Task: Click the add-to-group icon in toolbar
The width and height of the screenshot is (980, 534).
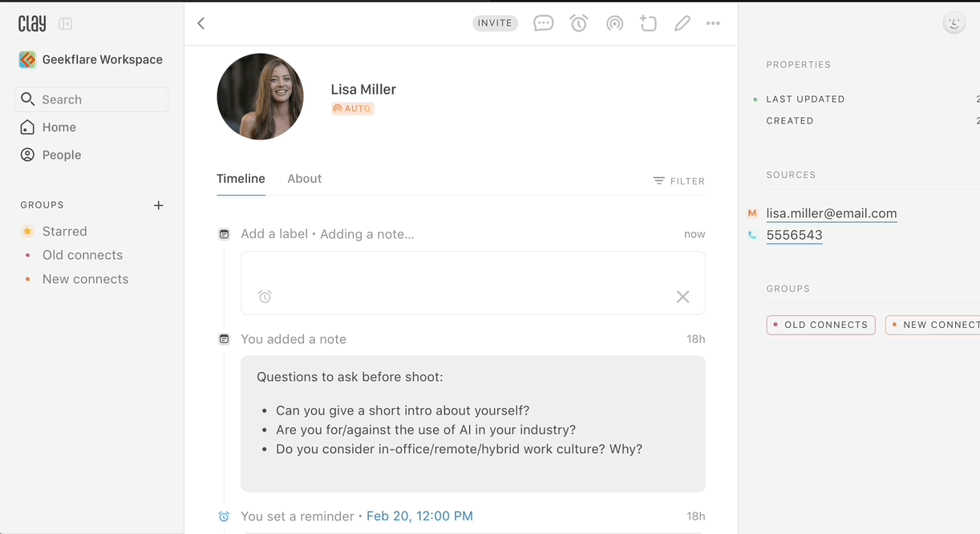Action: coord(648,23)
